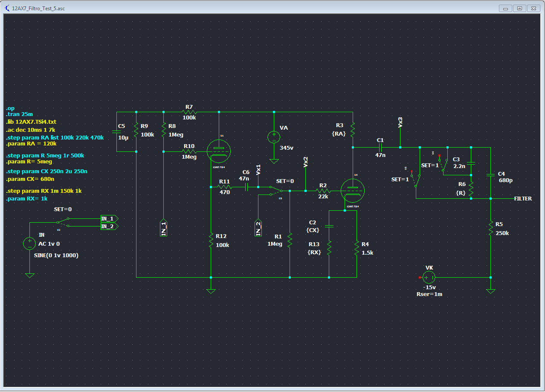Maximize the schematic window
The image size is (545, 392).
pos(519,8)
